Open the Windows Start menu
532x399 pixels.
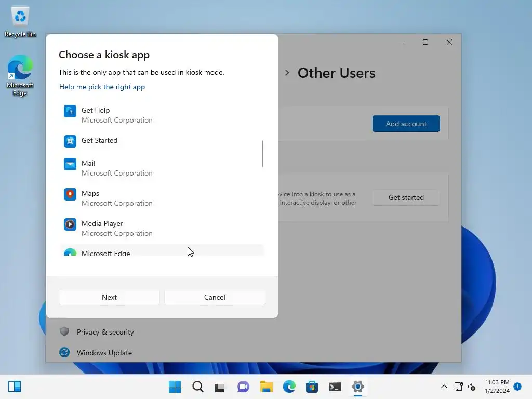coord(175,387)
